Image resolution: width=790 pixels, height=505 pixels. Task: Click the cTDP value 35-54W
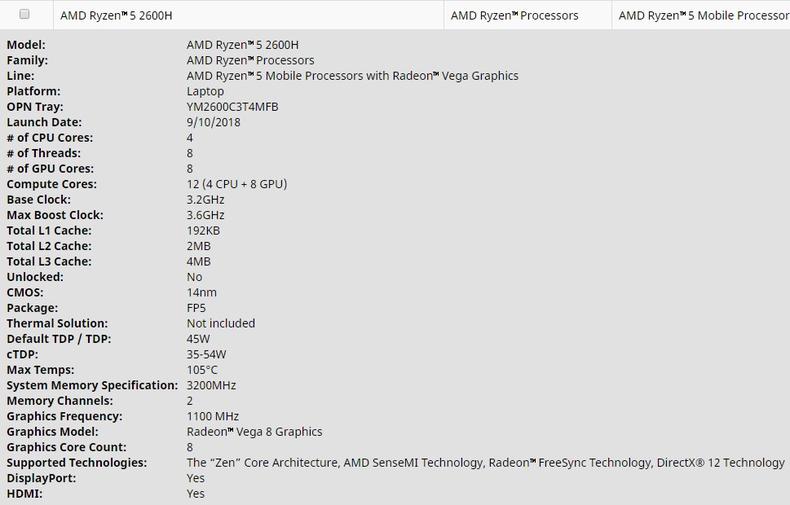(x=206, y=354)
